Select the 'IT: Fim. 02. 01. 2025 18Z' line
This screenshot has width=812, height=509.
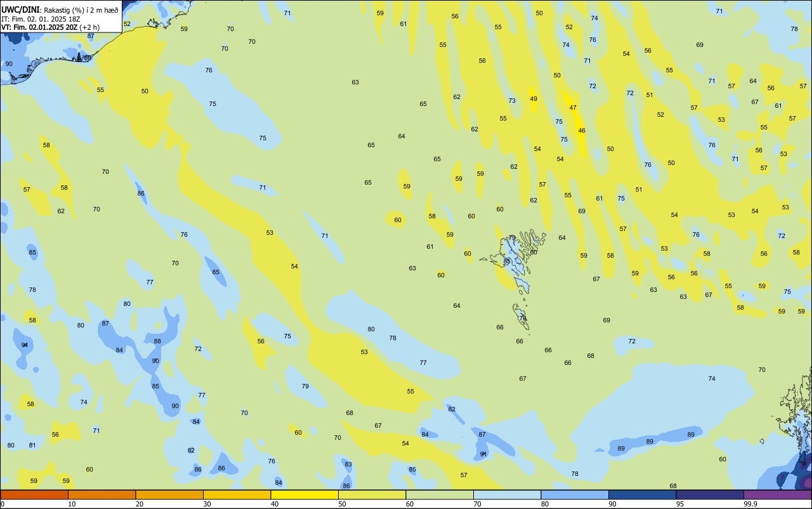click(41, 19)
